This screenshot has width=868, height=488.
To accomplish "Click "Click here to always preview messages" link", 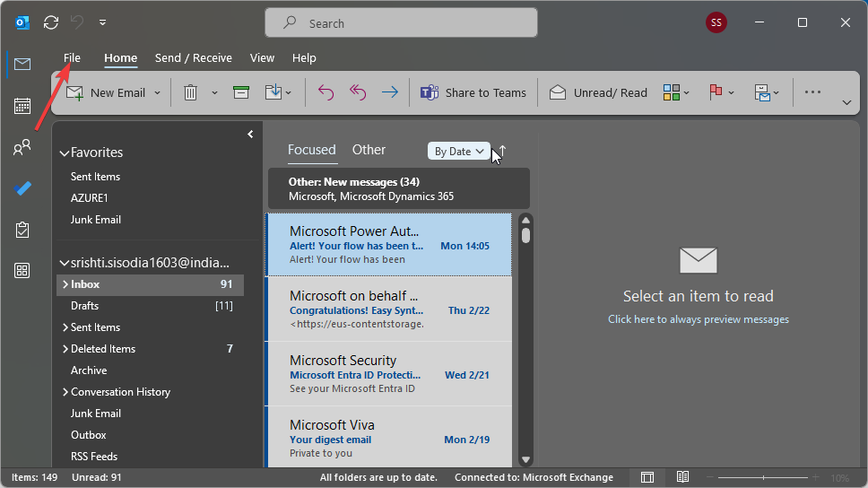I will coord(698,319).
